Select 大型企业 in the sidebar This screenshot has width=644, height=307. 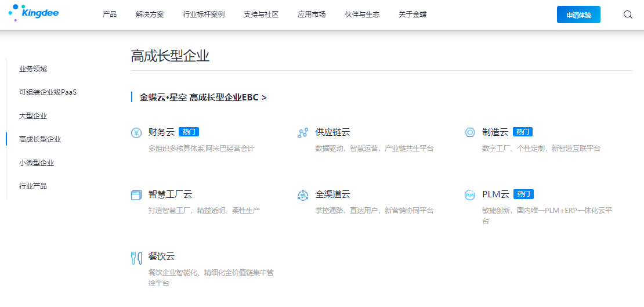tap(33, 116)
